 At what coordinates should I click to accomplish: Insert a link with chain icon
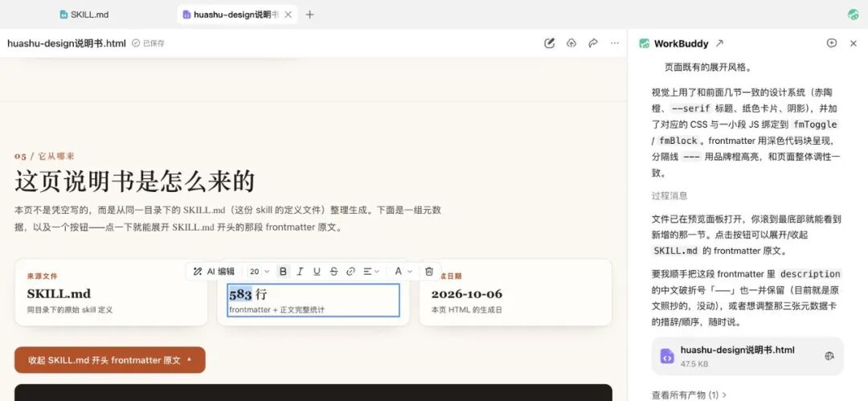click(350, 272)
